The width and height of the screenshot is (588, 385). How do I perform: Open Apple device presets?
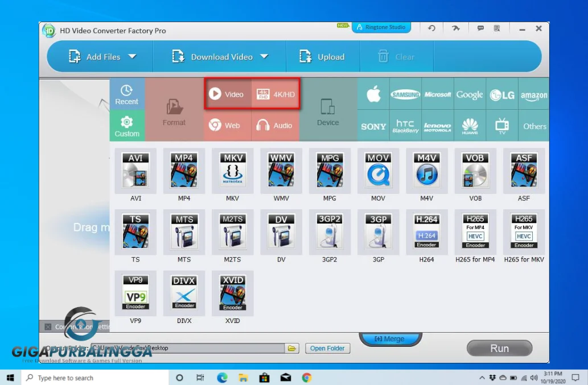click(x=373, y=94)
